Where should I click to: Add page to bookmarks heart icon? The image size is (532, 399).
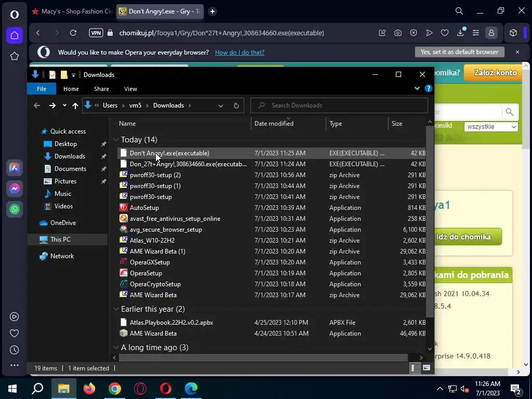[x=445, y=33]
